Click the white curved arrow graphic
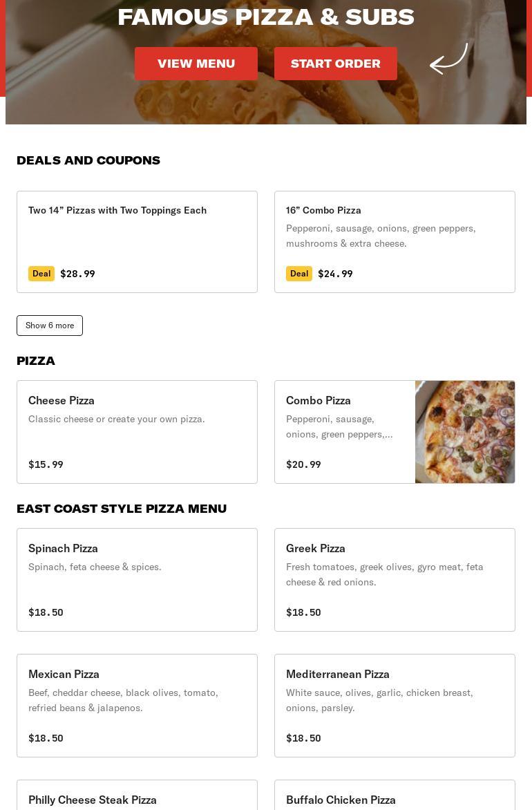This screenshot has height=810, width=532. 449,59
